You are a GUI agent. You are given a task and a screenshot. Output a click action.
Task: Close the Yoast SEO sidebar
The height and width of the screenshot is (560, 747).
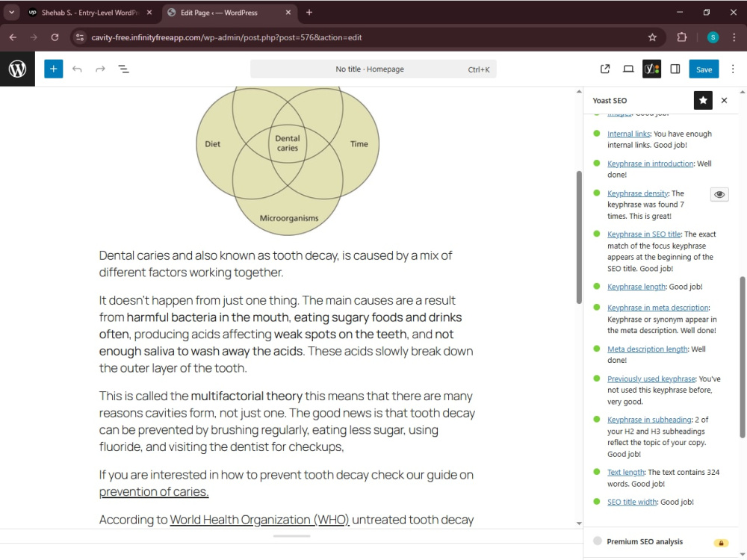(724, 101)
